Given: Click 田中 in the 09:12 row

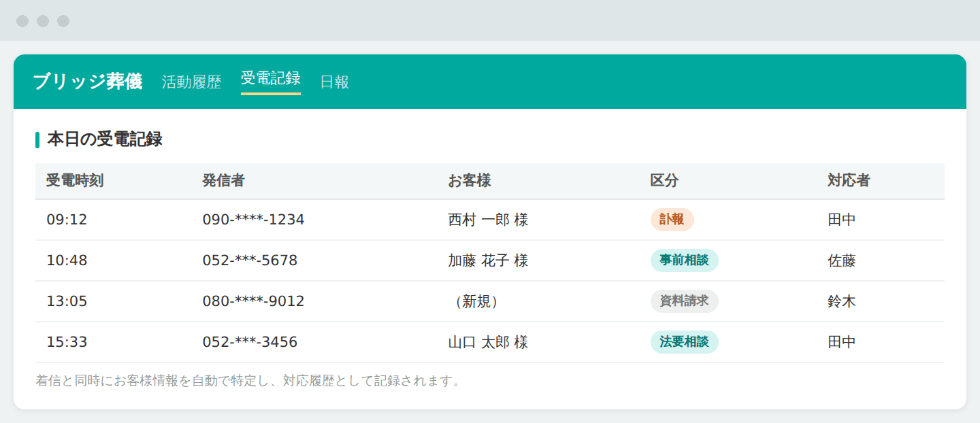Looking at the screenshot, I should [842, 220].
